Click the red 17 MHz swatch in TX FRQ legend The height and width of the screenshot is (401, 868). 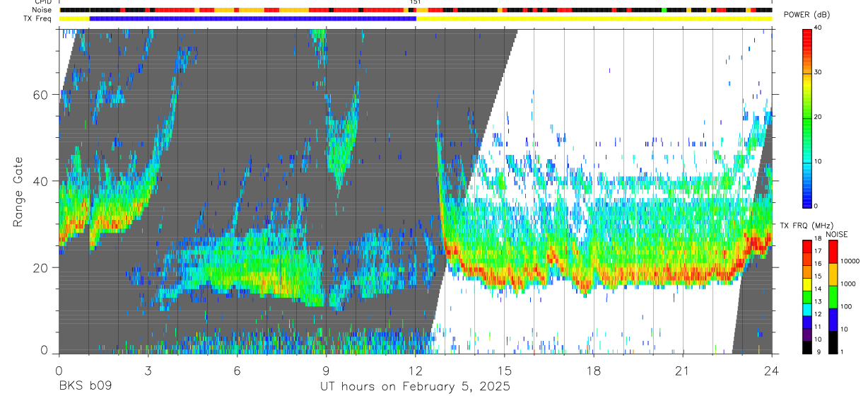click(x=807, y=247)
